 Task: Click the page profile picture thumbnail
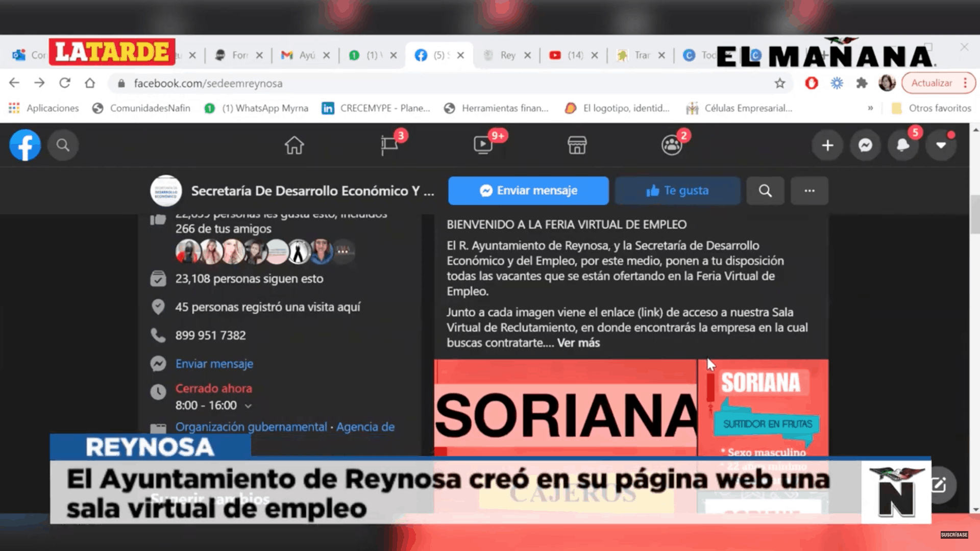tap(166, 191)
